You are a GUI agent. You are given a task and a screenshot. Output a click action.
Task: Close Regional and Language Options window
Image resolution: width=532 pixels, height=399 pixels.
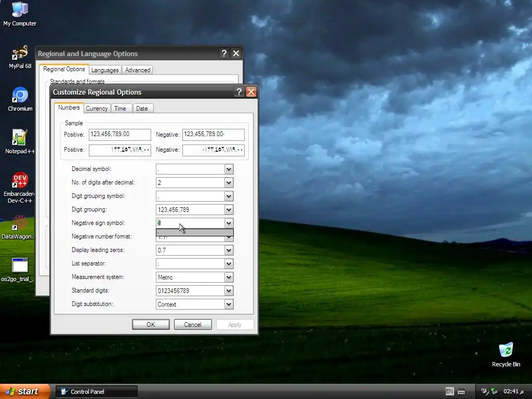click(236, 54)
